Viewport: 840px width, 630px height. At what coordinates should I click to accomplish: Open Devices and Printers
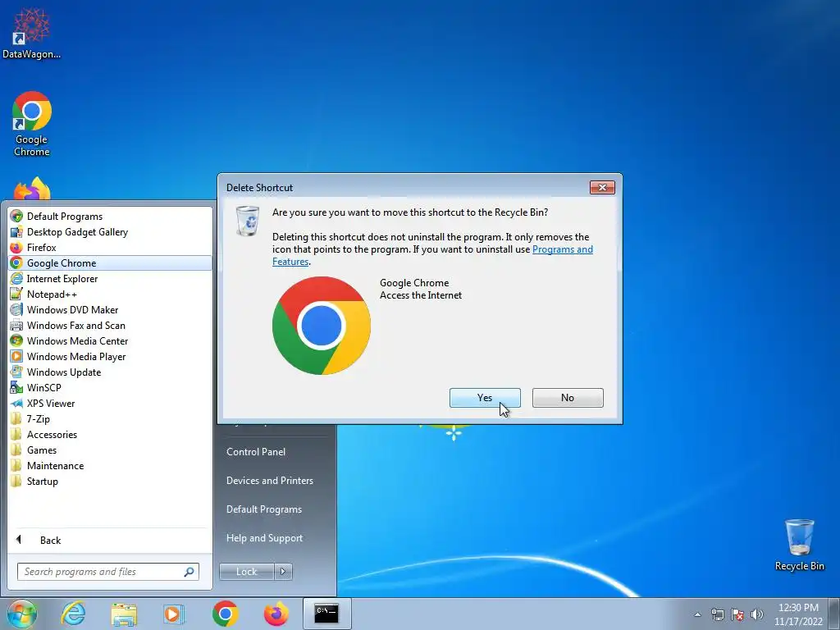(269, 481)
